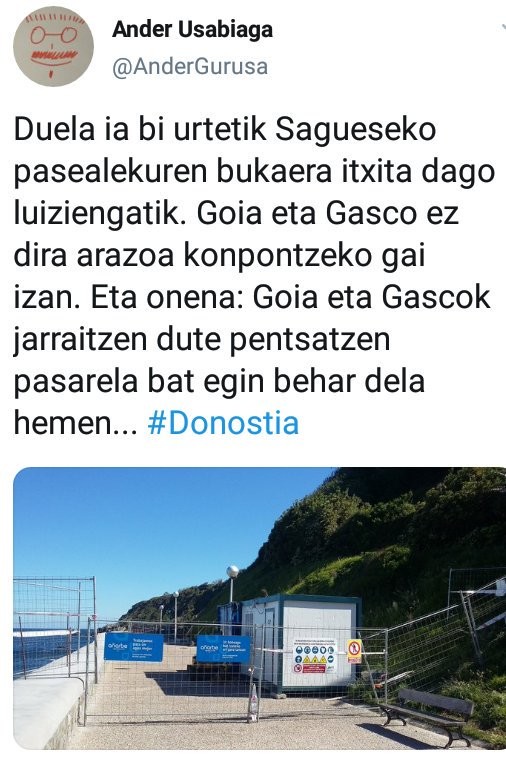This screenshot has width=506, height=768.
Task: Open the @AnderGurusa handle link
Action: tap(190, 66)
